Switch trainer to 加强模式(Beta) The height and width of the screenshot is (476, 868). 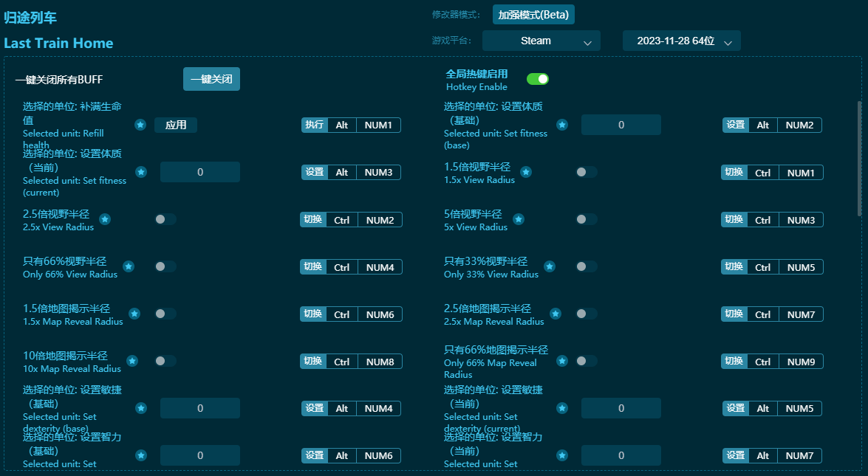(x=533, y=14)
